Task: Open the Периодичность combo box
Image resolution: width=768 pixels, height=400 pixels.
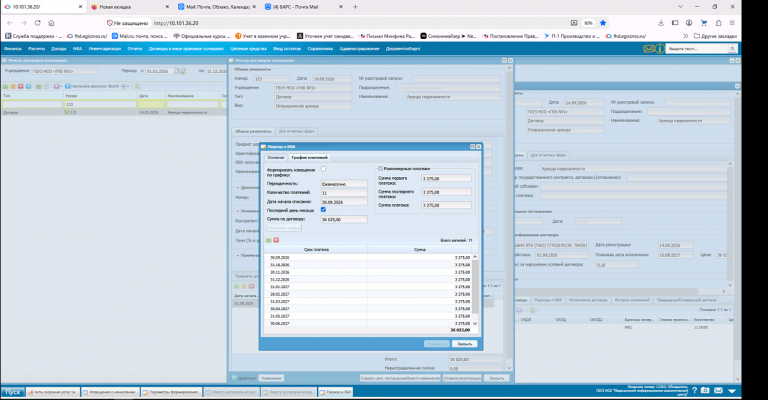Action: (344, 184)
